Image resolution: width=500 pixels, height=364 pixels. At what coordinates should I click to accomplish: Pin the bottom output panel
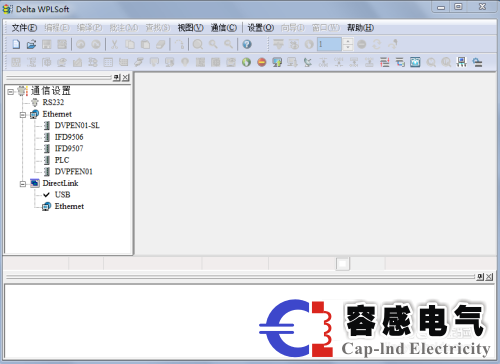(480, 277)
